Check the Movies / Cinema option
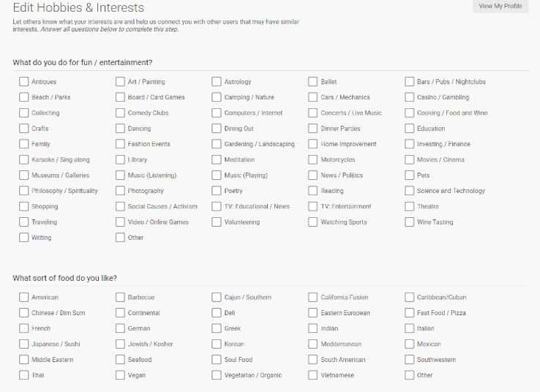Viewport: 540px width, 392px height. point(410,159)
